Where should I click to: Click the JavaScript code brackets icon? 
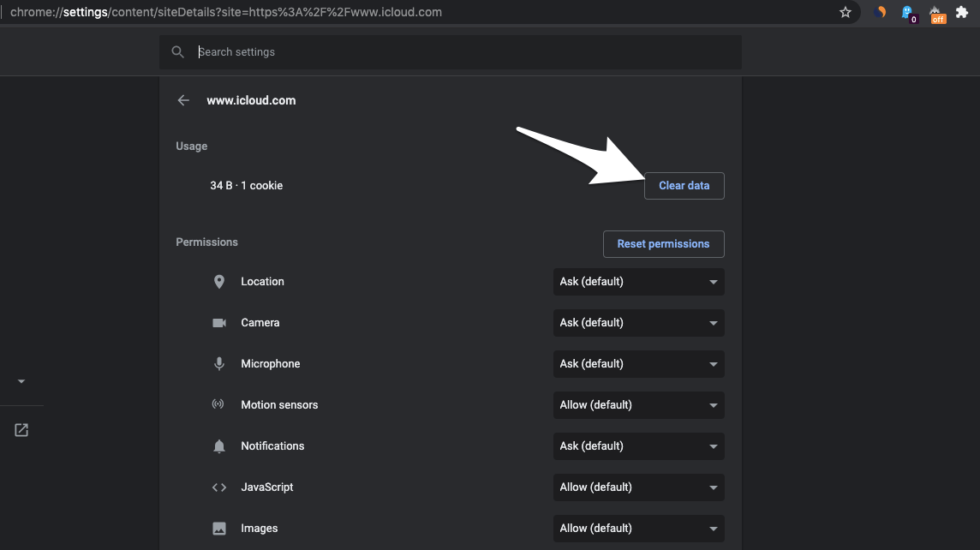click(x=219, y=487)
